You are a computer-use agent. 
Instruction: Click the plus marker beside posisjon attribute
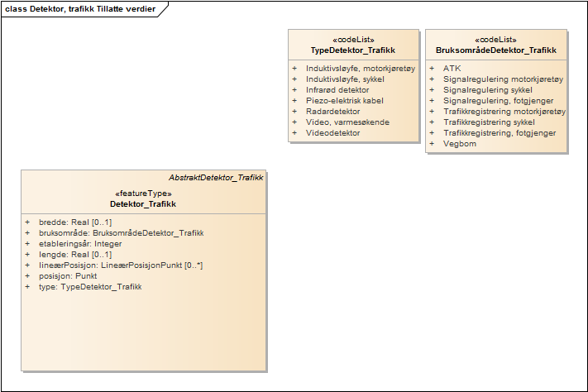[x=27, y=276]
